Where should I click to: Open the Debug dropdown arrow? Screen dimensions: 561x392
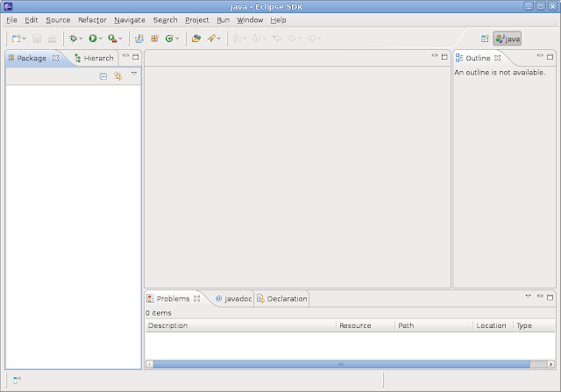[81, 39]
